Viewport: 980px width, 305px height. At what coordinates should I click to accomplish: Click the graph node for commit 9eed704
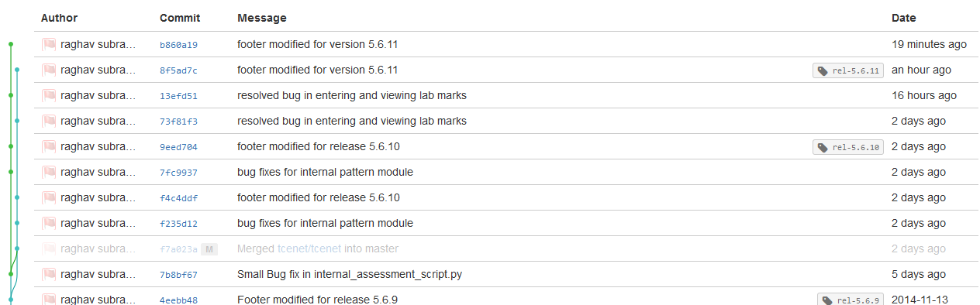coord(11,146)
